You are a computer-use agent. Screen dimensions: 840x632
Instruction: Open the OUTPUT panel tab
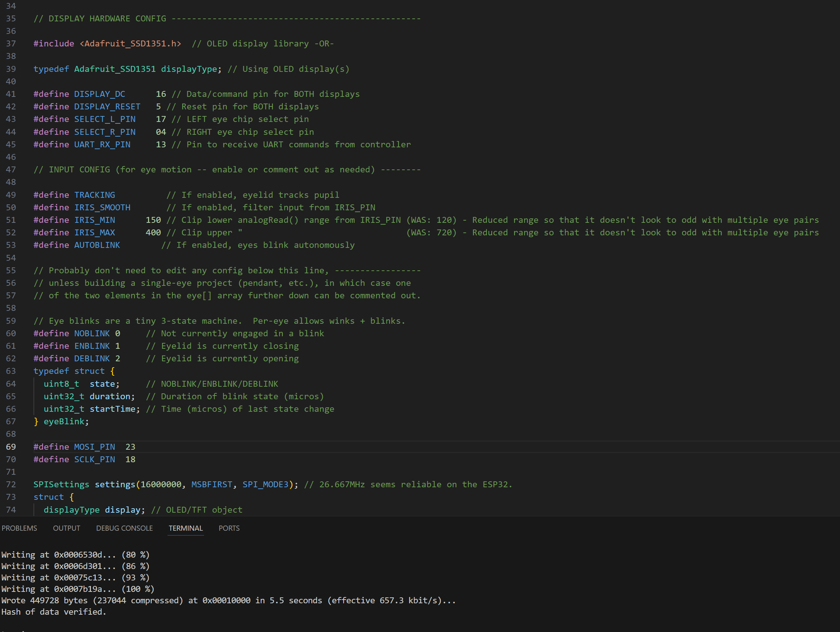(66, 528)
